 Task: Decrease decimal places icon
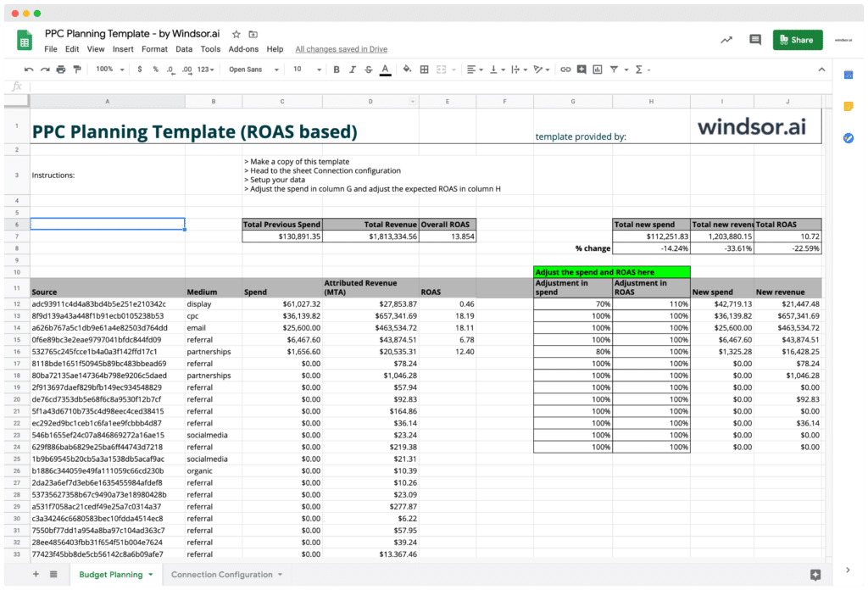[170, 70]
